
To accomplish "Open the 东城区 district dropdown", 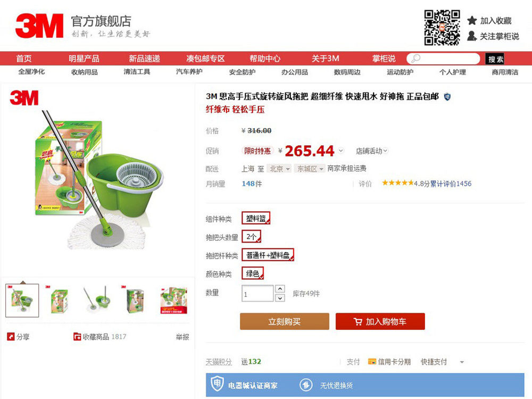I will click(310, 169).
